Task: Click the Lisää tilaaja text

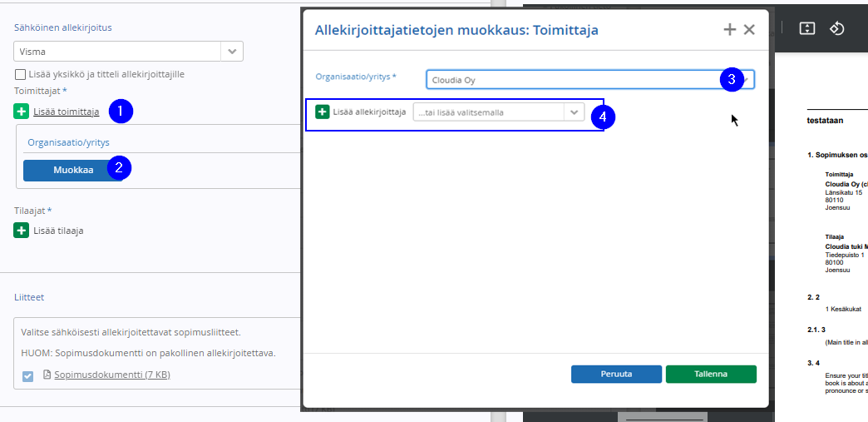Action: [x=58, y=230]
